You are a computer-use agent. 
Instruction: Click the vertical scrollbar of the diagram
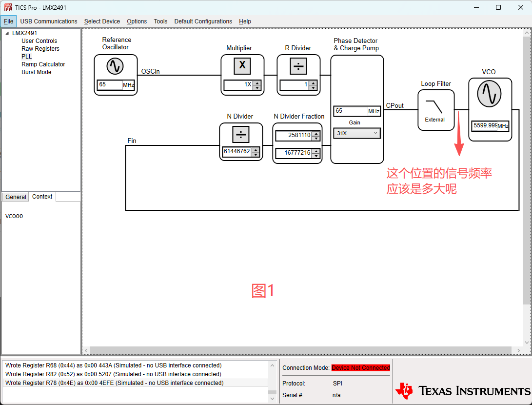click(527, 170)
